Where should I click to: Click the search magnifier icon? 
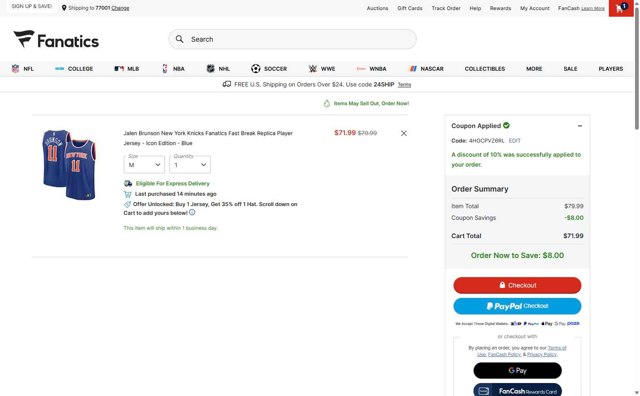[x=179, y=39]
